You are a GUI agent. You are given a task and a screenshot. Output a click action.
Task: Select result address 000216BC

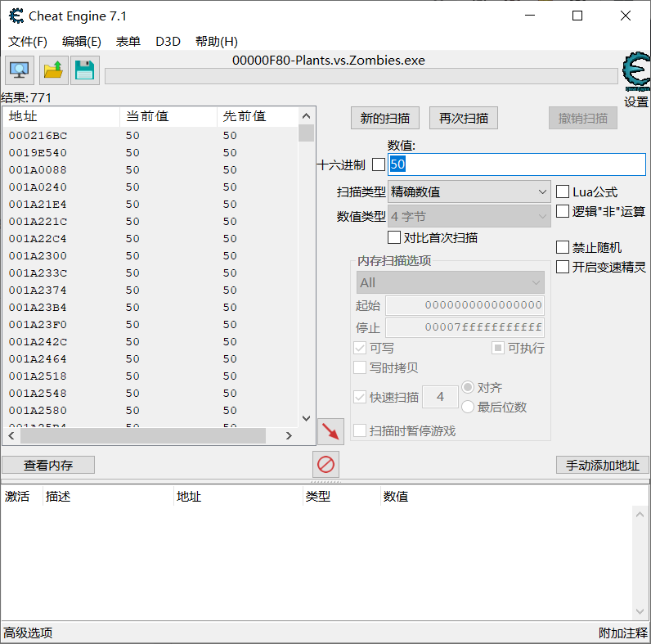(x=38, y=136)
